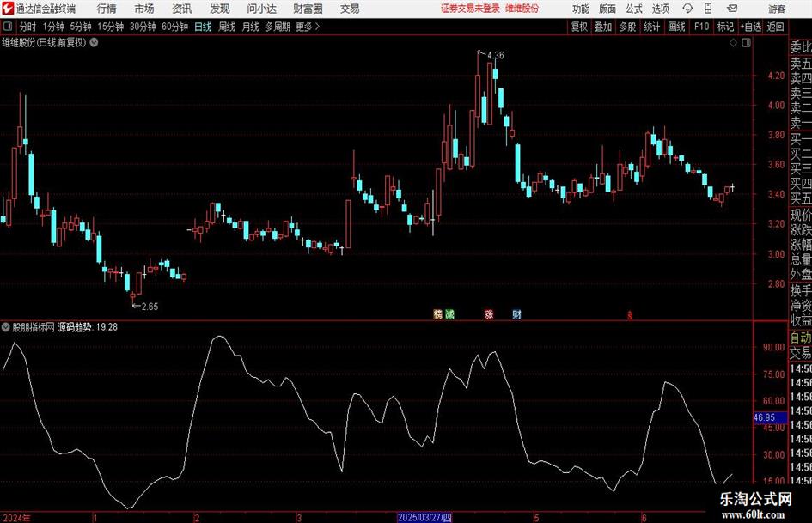Click the 自动 label in right panel
This screenshot has height=523, width=812.
(x=801, y=338)
